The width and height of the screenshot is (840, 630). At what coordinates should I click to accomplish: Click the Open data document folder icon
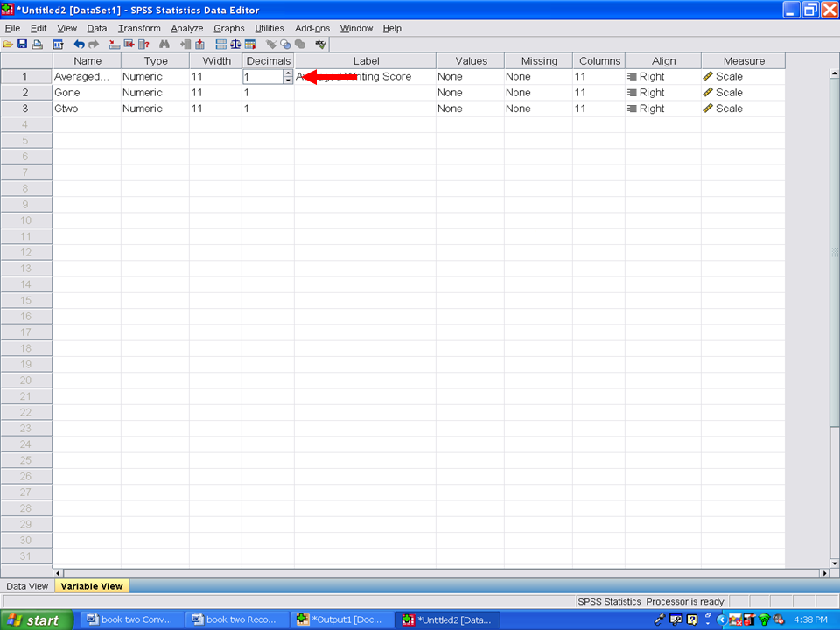pos(8,44)
